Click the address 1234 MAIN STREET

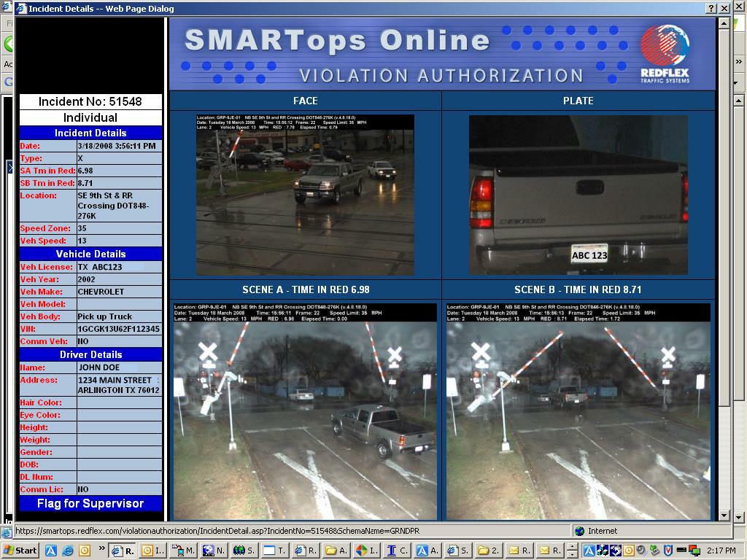115,380
